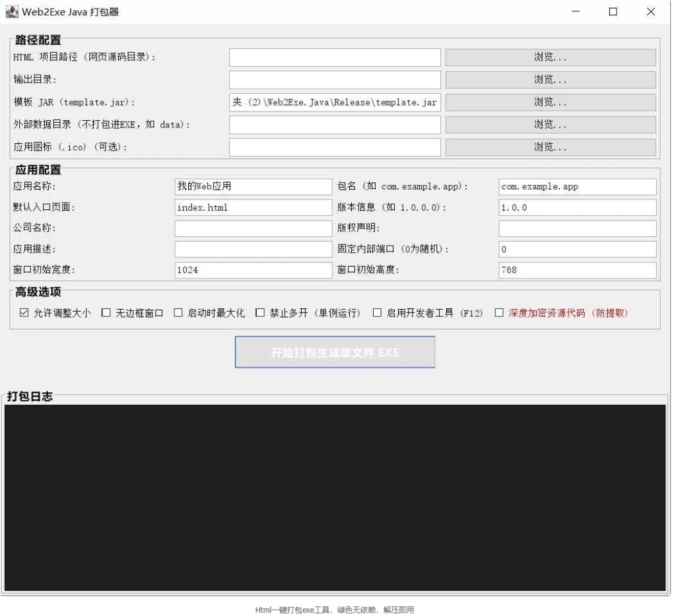Browse for 模板 JAR template file

tap(551, 102)
